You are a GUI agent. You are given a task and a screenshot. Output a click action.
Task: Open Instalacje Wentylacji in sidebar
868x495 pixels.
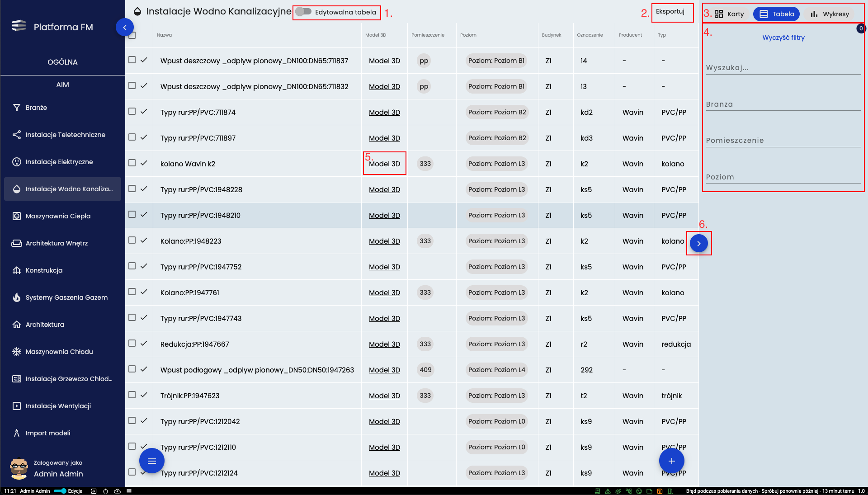coord(62,406)
